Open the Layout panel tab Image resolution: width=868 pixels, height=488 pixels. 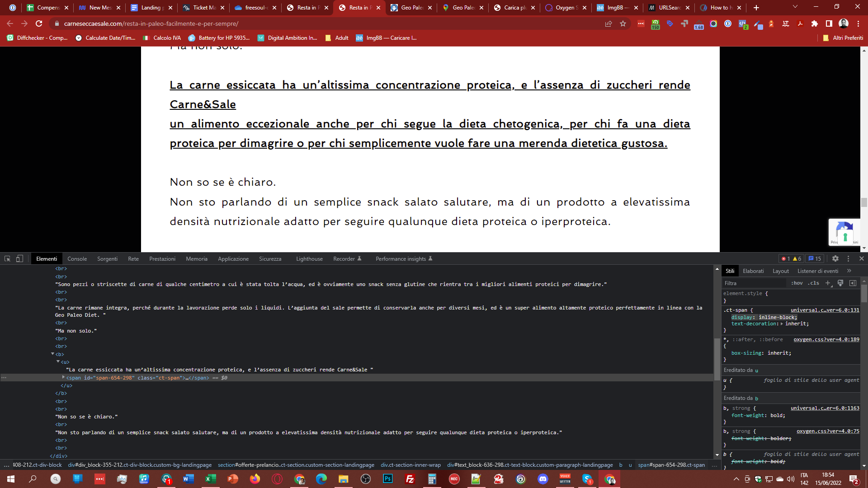[781, 271]
